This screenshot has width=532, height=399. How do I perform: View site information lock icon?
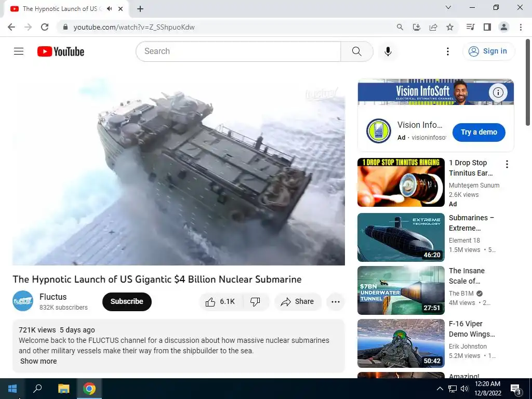click(66, 27)
